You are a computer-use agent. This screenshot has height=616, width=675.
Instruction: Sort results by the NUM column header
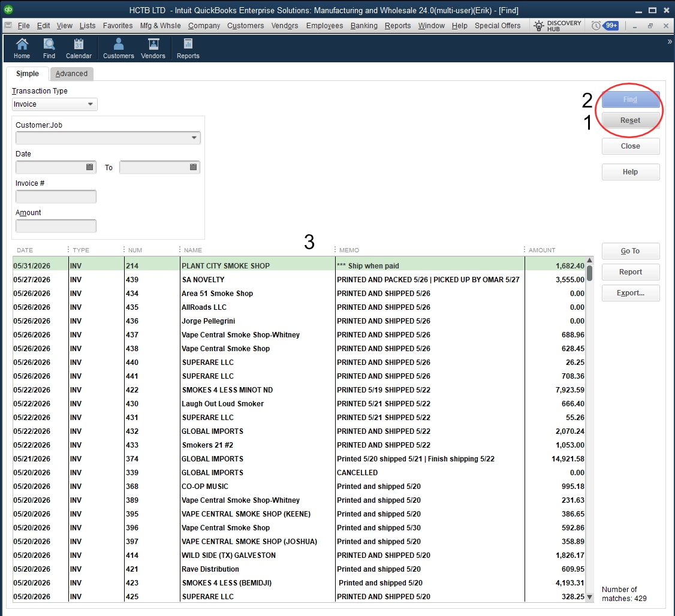click(135, 250)
